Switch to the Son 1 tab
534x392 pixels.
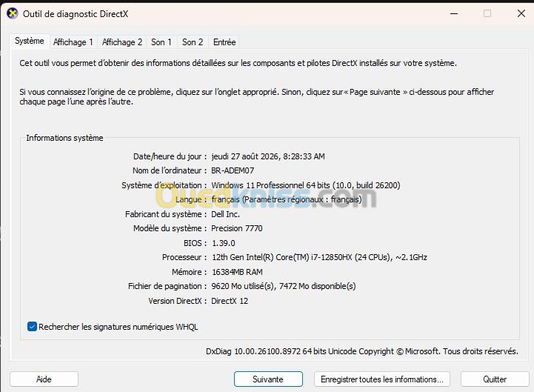[161, 42]
